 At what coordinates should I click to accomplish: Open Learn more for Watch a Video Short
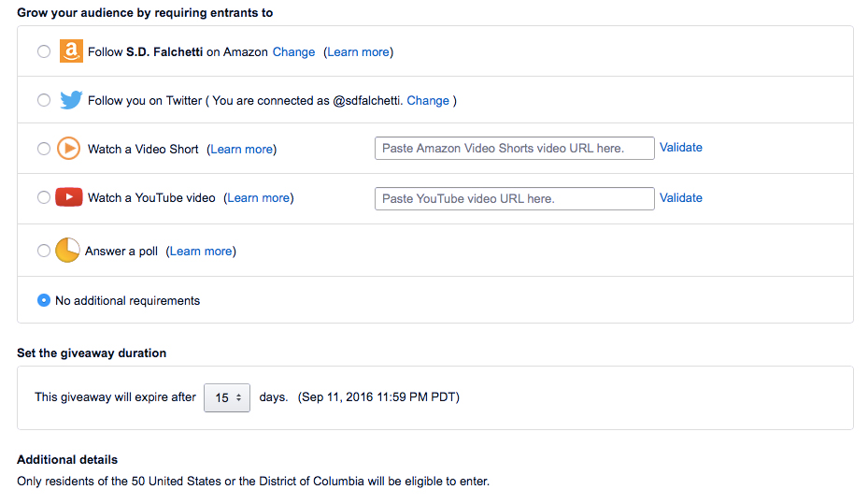point(242,150)
